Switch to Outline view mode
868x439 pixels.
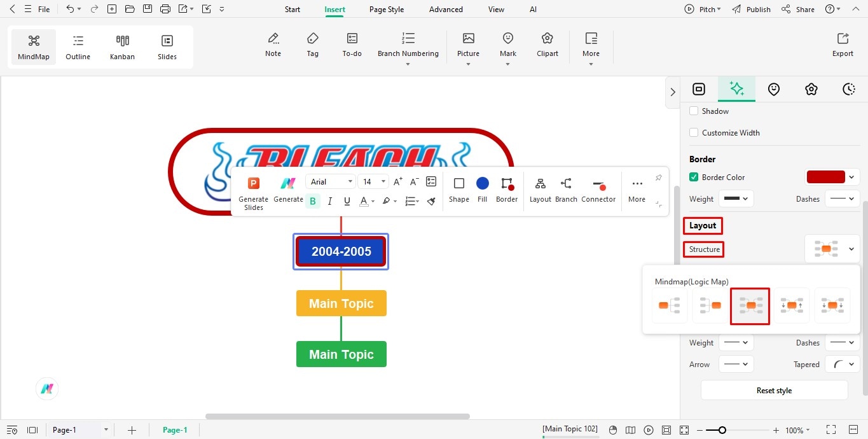(x=78, y=47)
